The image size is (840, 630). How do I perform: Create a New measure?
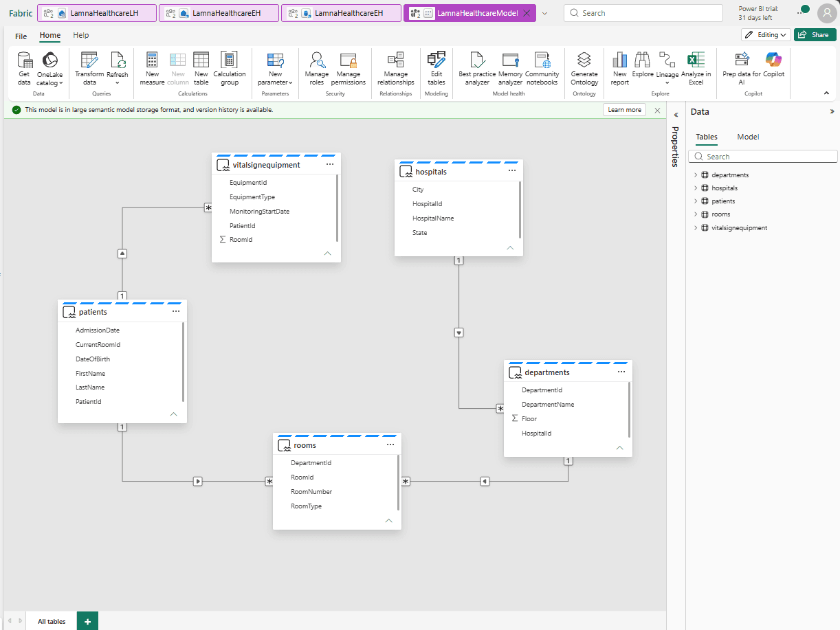pos(153,69)
